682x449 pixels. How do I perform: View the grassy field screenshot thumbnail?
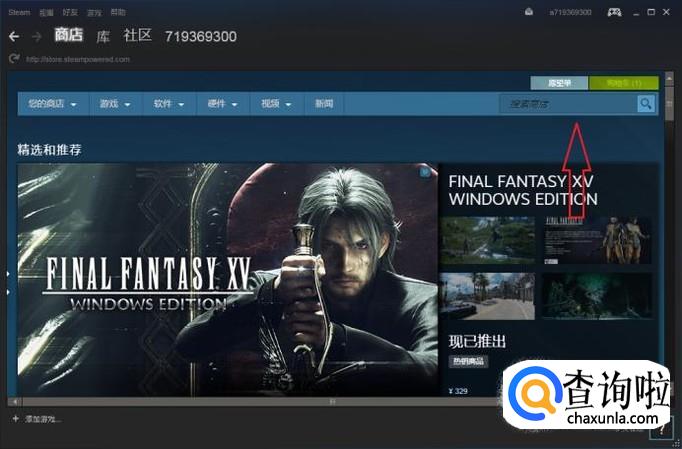pyautogui.click(x=487, y=240)
